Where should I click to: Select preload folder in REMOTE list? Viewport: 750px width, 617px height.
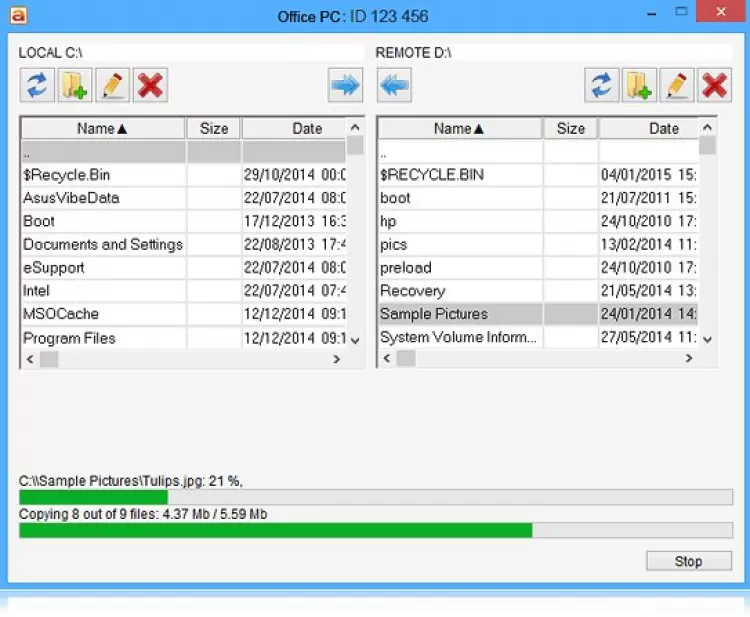[539, 267]
